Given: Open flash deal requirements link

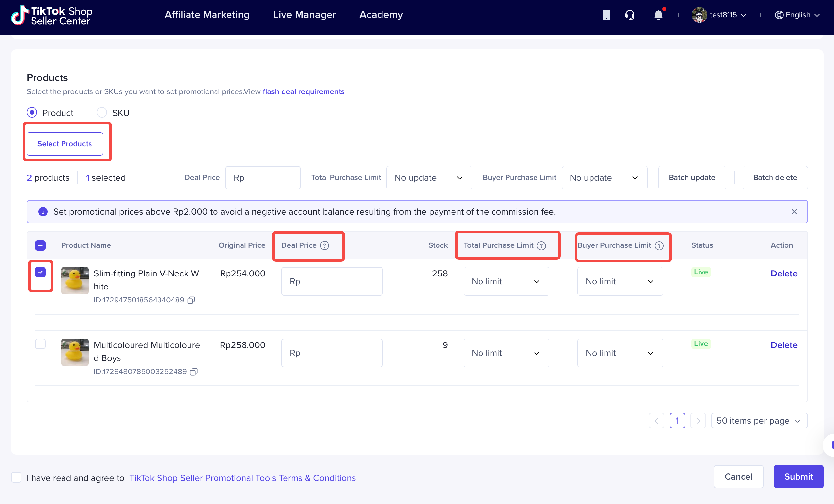Looking at the screenshot, I should (x=303, y=92).
